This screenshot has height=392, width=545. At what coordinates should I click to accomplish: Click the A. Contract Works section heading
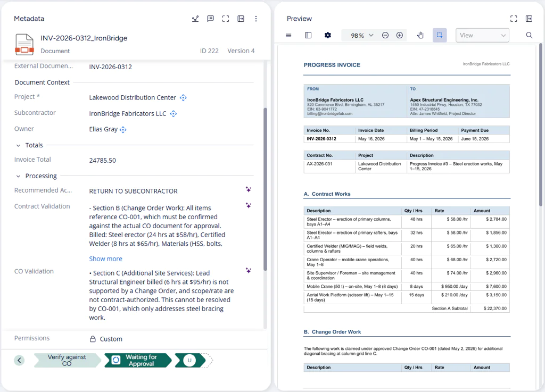[327, 194]
